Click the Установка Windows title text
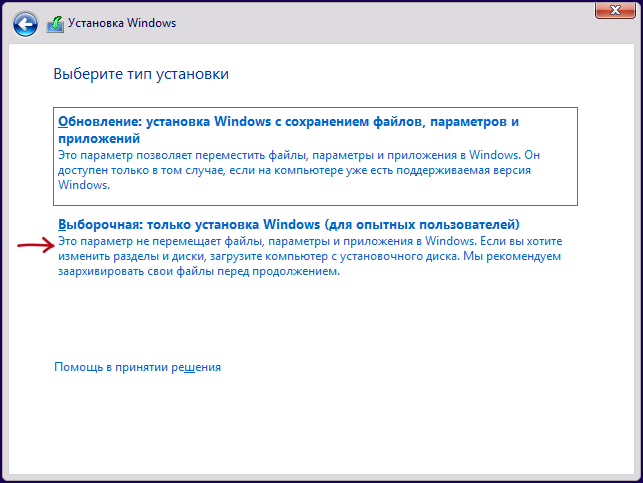Screen dimensions: 643x483 [122, 23]
